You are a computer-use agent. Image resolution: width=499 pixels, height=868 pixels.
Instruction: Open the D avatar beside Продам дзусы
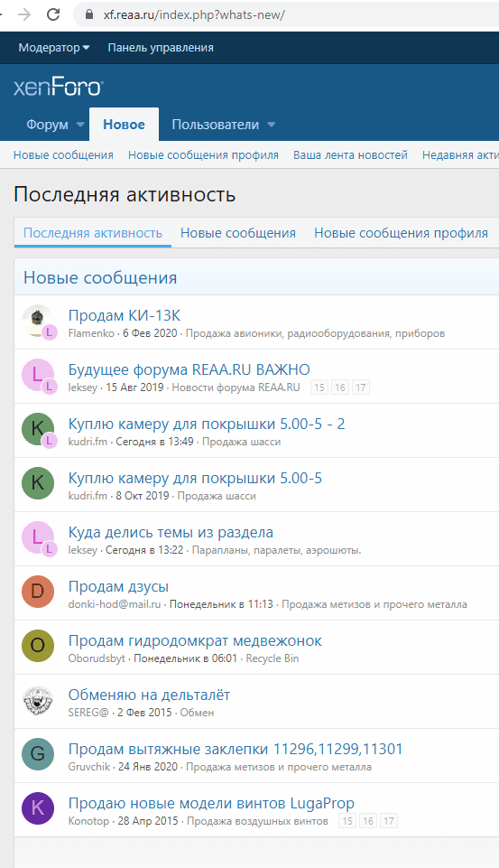click(x=38, y=592)
